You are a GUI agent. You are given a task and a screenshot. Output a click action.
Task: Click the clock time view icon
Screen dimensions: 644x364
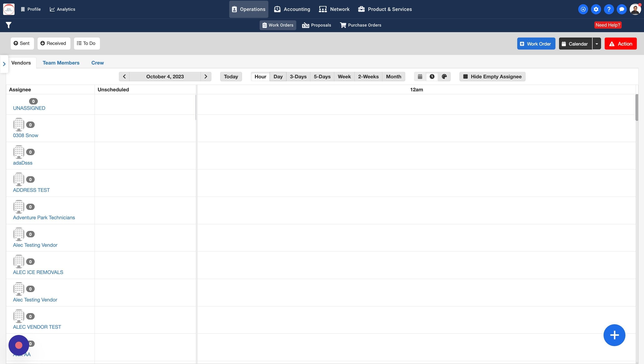pyautogui.click(x=432, y=77)
